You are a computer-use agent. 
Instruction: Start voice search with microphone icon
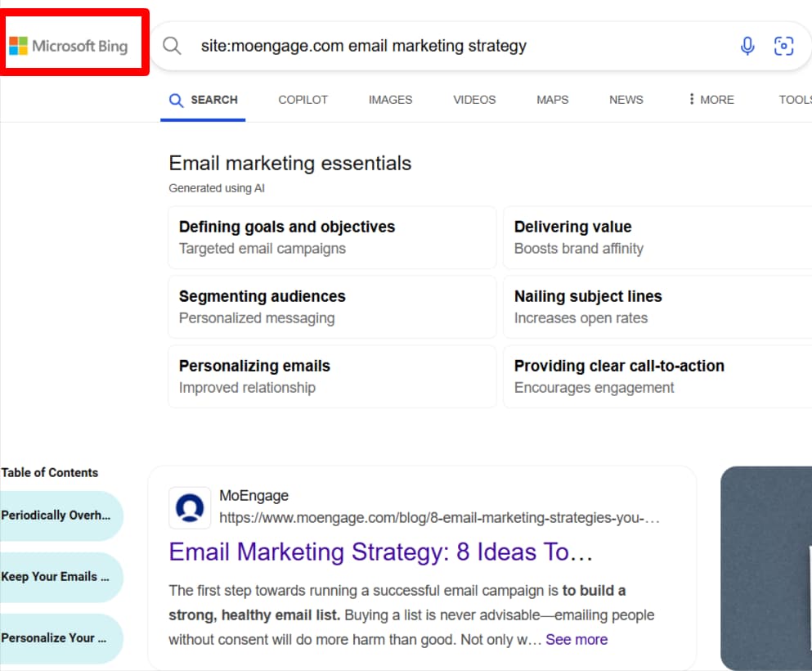pyautogui.click(x=747, y=46)
